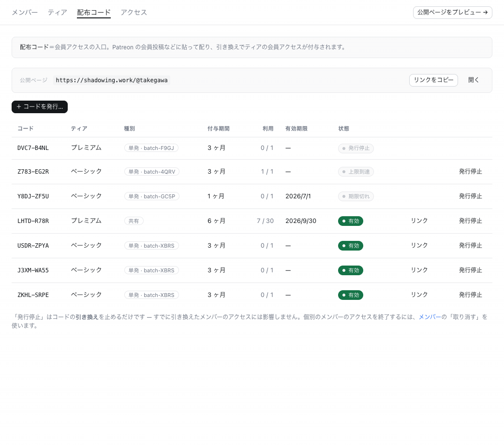The image size is (504, 445).
Task: Open the メンバー link in the footer note
Action: pos(430,317)
